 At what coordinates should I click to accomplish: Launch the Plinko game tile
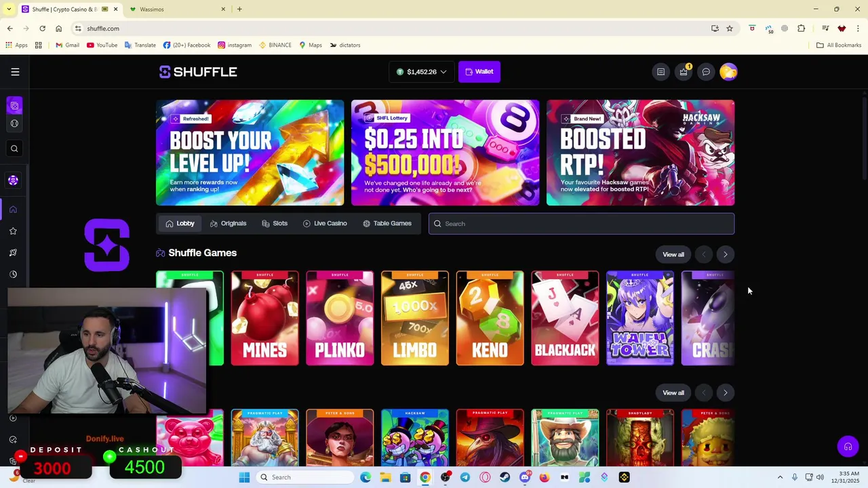[x=340, y=318]
